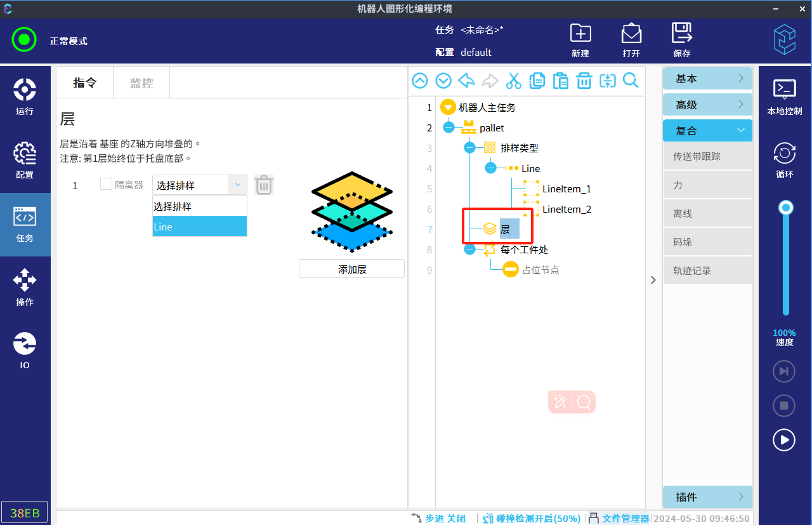The height and width of the screenshot is (525, 812).
Task: Click the paste clipboard icon
Action: (x=560, y=81)
